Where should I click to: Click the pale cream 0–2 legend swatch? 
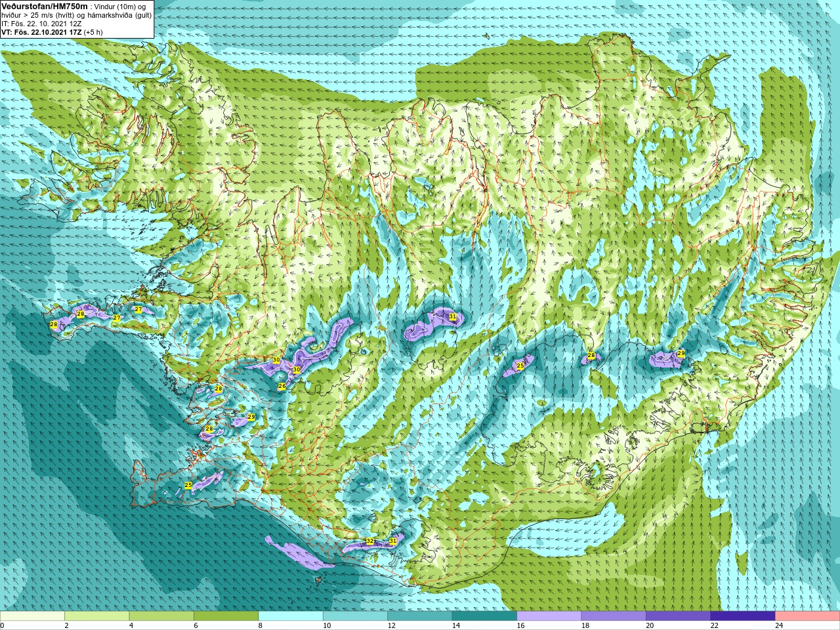pos(32,616)
